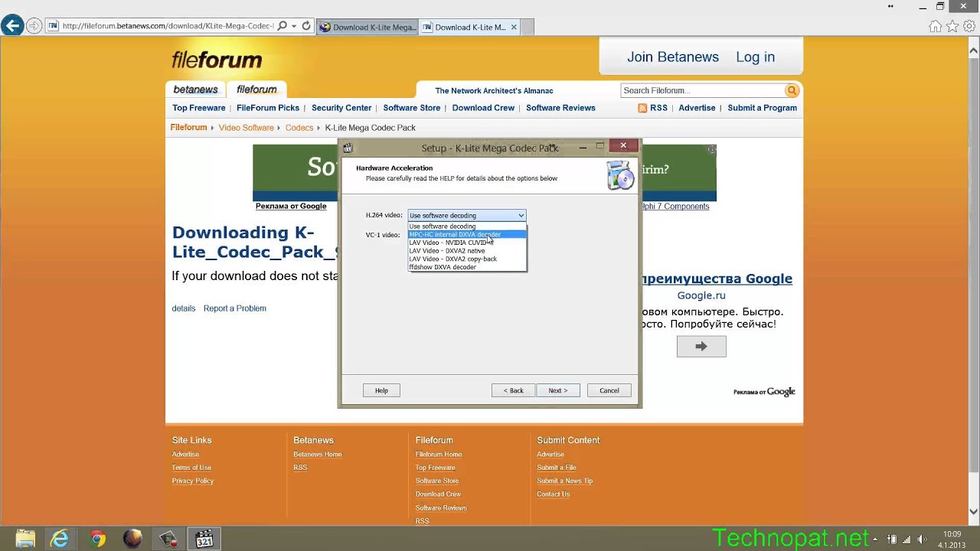The height and width of the screenshot is (551, 980).
Task: Click the setup disc icon in installer header
Action: point(620,174)
